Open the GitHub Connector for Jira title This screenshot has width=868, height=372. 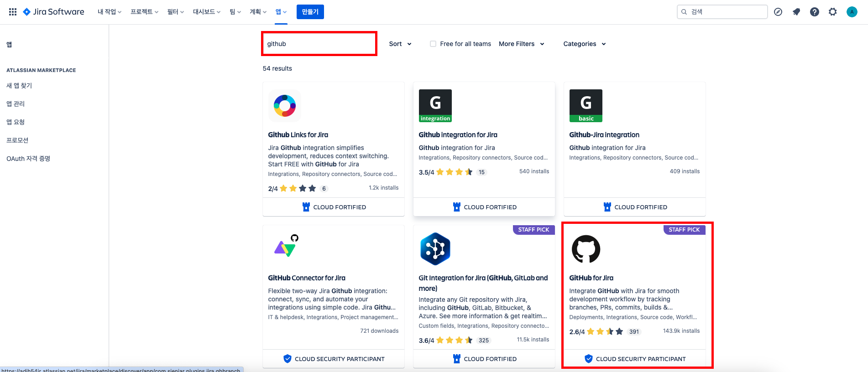tap(307, 278)
